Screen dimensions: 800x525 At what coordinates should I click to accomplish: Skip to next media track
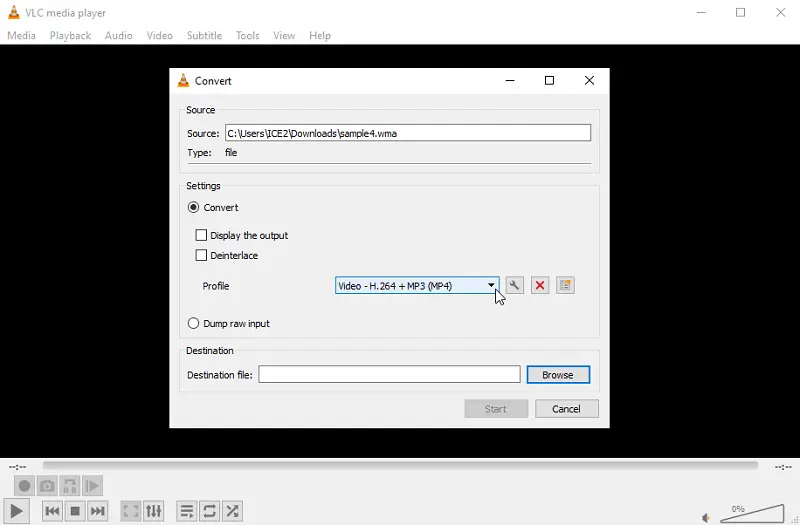click(97, 511)
